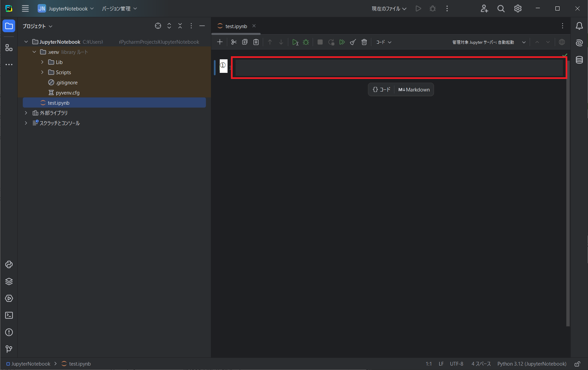Open the run toolbar more actions menu
588x370 pixels.
click(447, 8)
